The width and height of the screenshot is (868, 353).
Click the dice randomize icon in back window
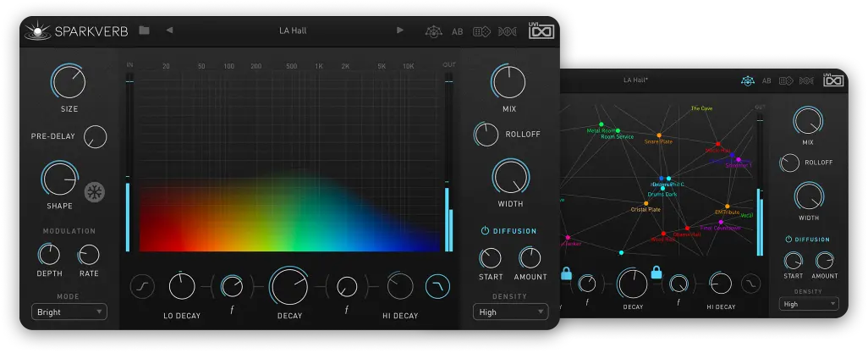[786, 81]
